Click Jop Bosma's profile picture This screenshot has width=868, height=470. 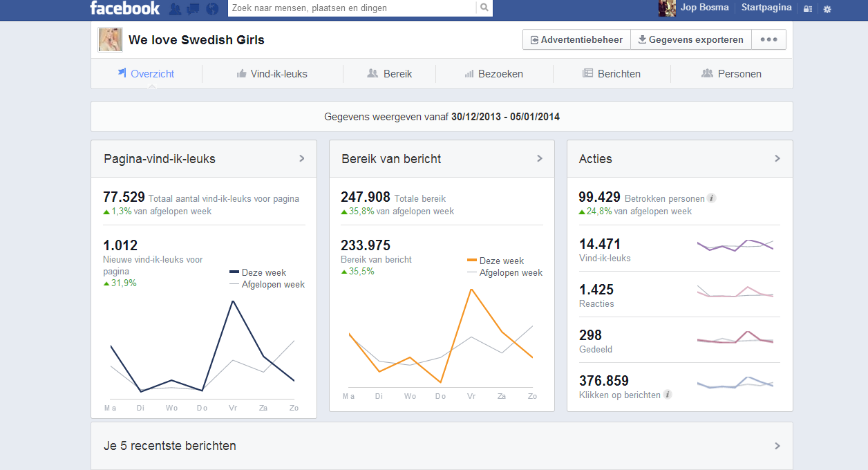(667, 8)
